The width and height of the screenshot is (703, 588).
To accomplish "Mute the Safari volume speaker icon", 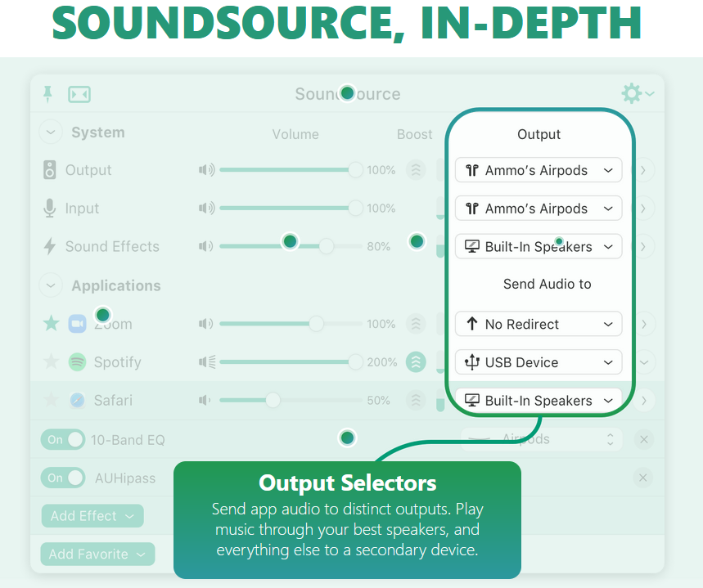I will click(x=205, y=400).
